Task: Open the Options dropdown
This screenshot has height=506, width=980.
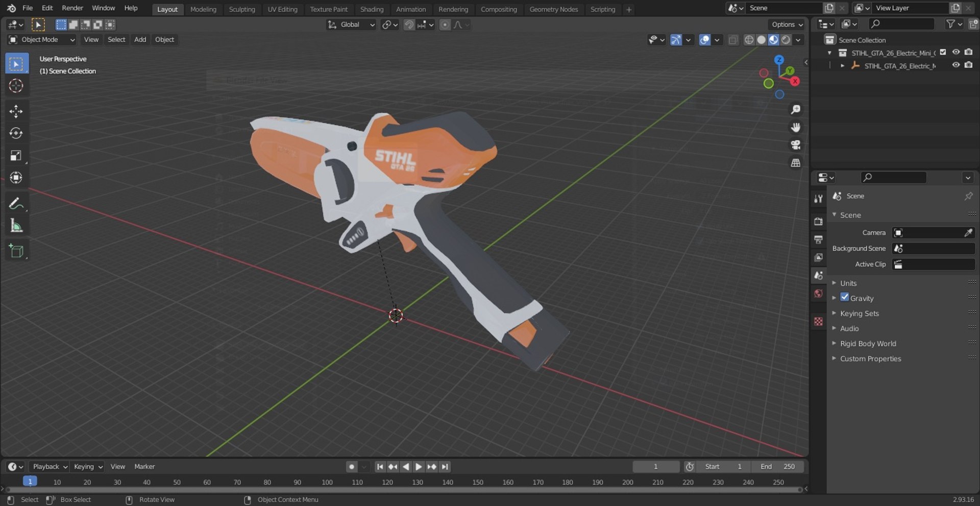Action: tap(787, 25)
